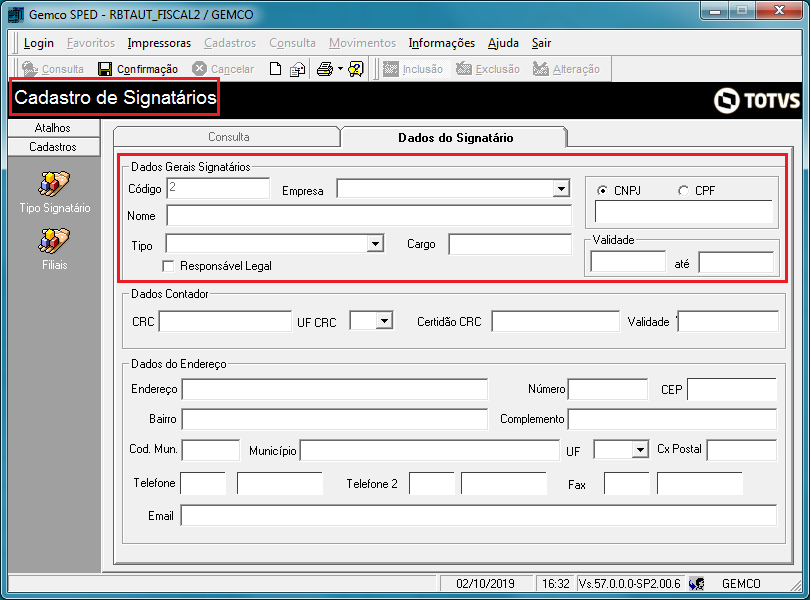Viewport: 811px width, 600px height.
Task: Click the Cx Postal input field
Action: tap(742, 450)
